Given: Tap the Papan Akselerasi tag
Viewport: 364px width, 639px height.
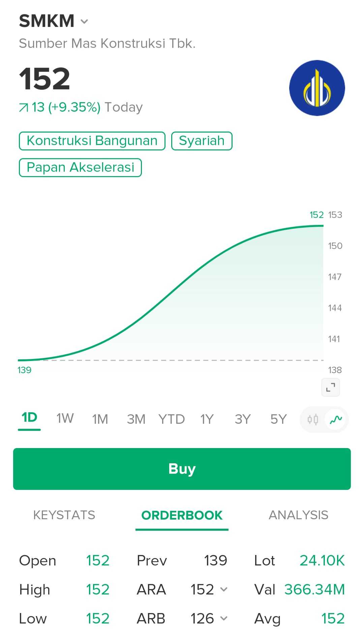Looking at the screenshot, I should coord(80,167).
